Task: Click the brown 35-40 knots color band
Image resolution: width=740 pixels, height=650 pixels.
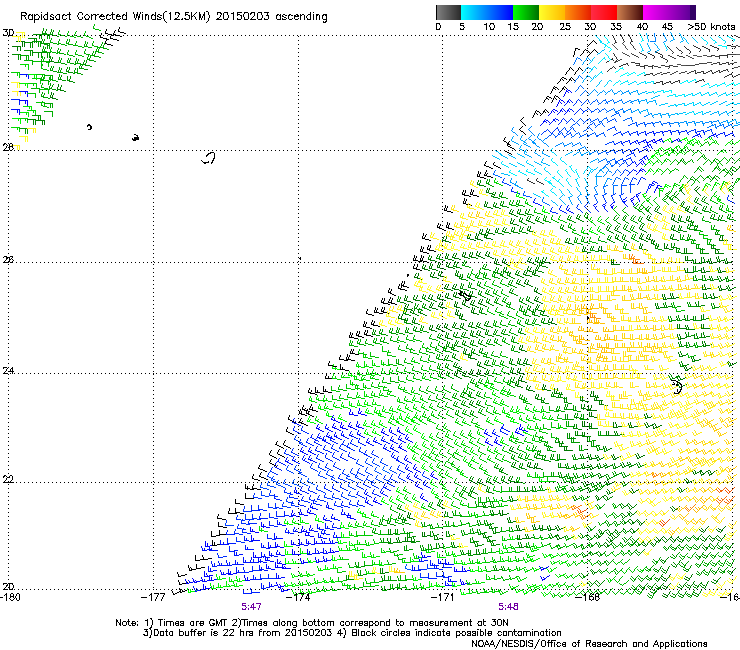Action: point(630,12)
